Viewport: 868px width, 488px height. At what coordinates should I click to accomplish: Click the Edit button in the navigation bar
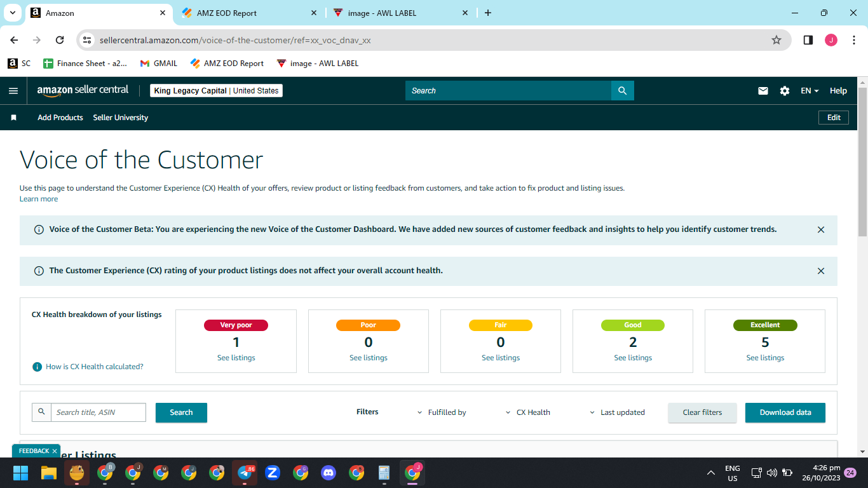tap(834, 118)
